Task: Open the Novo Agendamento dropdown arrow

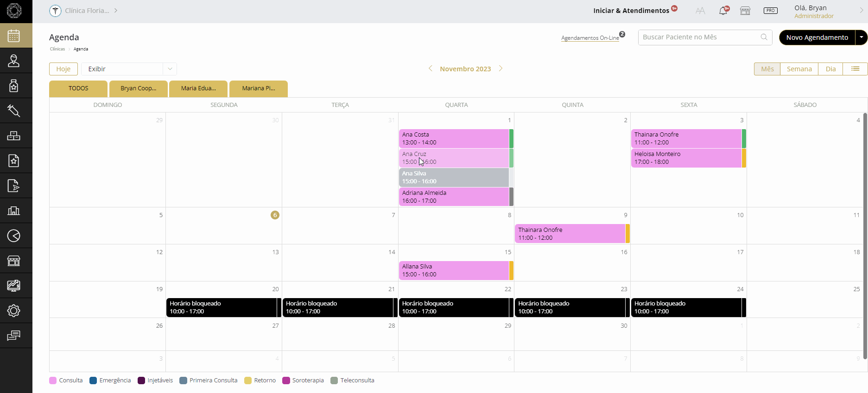Action: click(x=861, y=37)
